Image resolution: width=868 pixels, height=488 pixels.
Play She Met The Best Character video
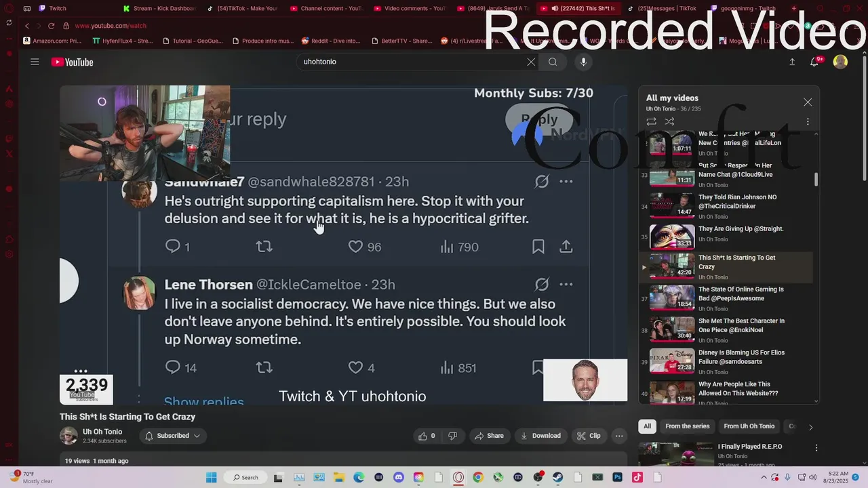coord(726,330)
